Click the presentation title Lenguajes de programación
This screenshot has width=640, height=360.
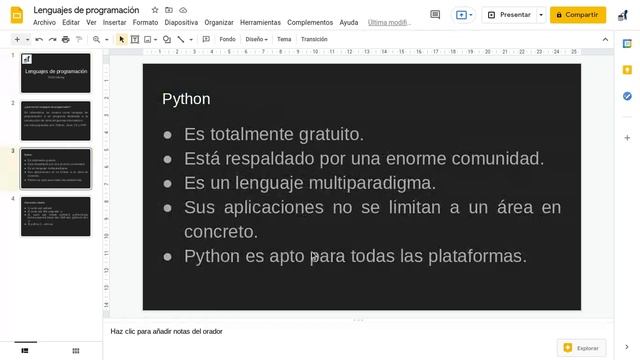[86, 10]
